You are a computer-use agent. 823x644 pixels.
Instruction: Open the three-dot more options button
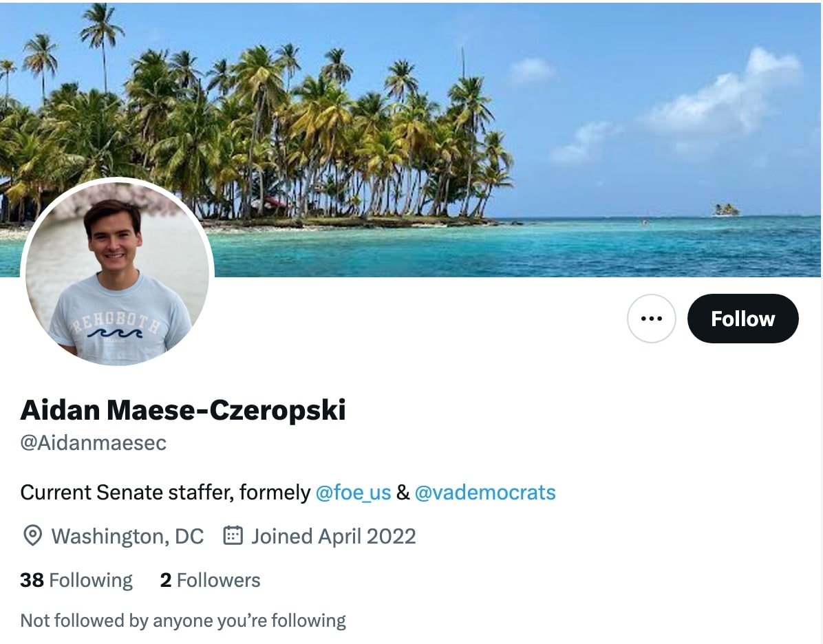[x=651, y=319]
